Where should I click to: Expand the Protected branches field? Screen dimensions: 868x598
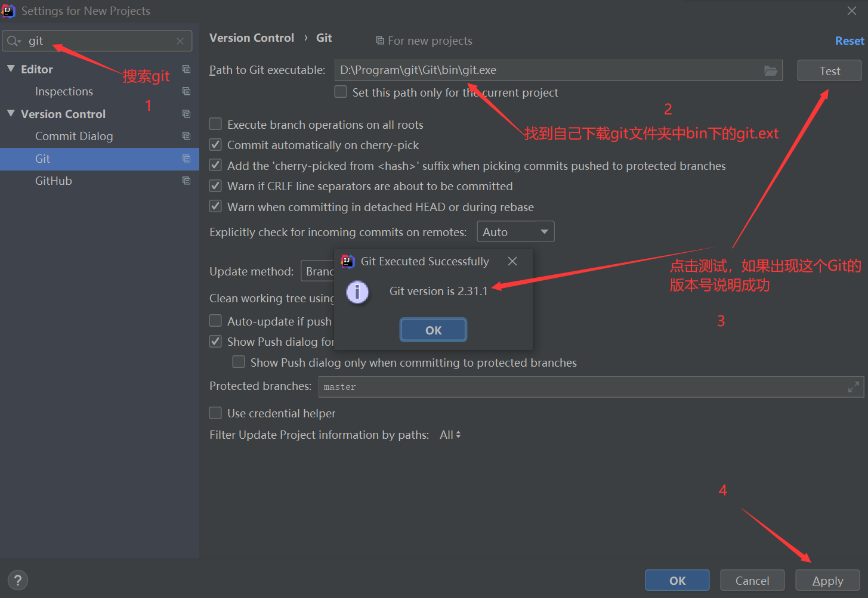pos(854,387)
